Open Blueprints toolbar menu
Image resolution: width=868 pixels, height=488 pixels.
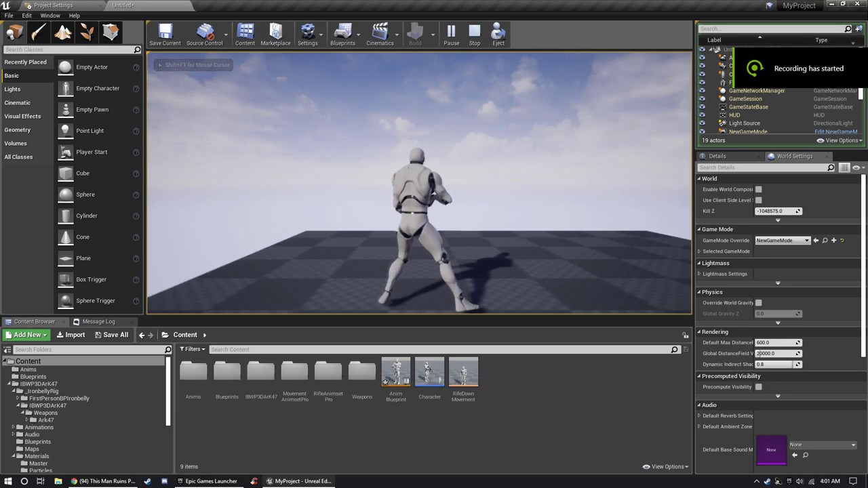pyautogui.click(x=342, y=35)
